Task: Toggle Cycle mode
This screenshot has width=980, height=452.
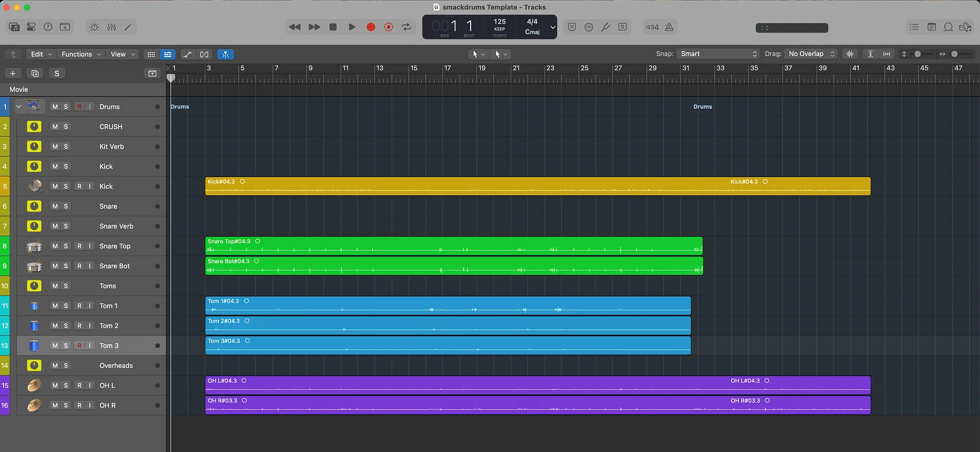Action: [x=406, y=27]
